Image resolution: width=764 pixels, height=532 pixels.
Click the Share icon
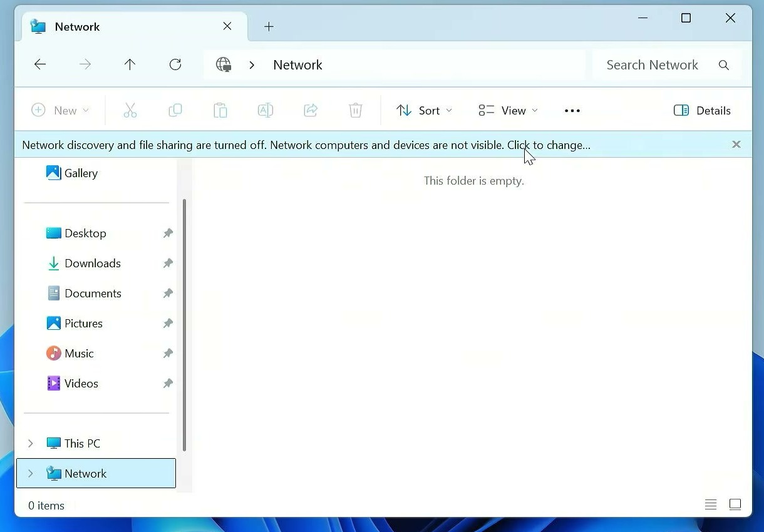[311, 110]
